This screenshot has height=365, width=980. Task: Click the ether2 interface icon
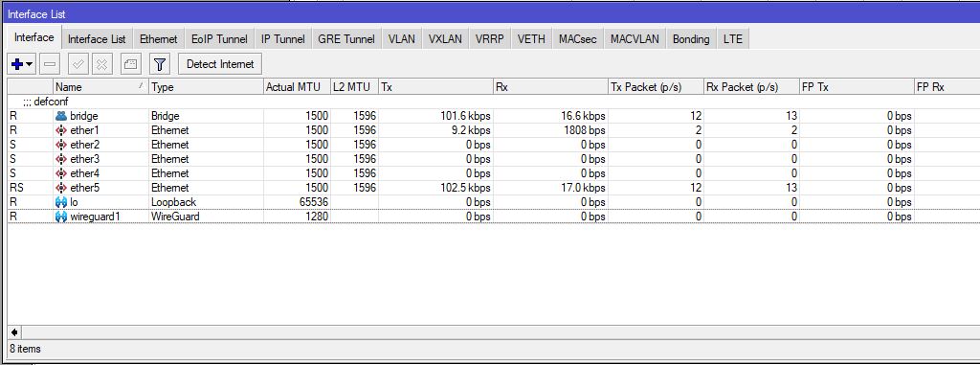(60, 145)
